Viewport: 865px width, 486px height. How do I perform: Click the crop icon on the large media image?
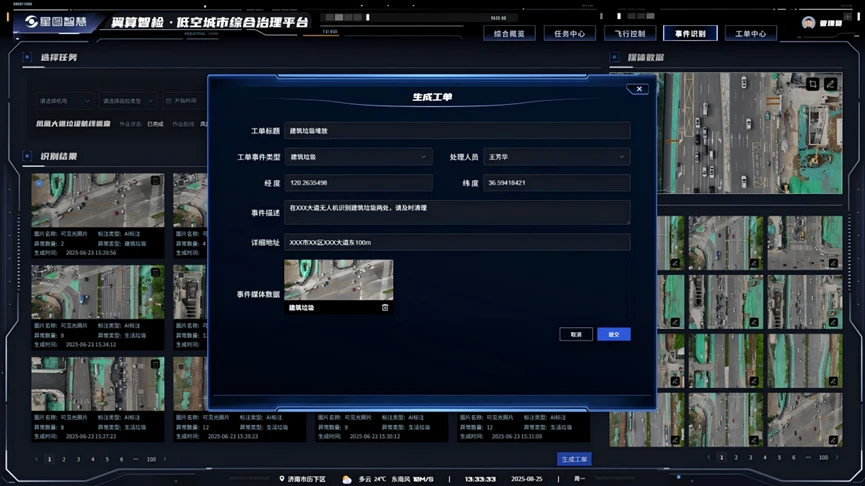click(812, 84)
